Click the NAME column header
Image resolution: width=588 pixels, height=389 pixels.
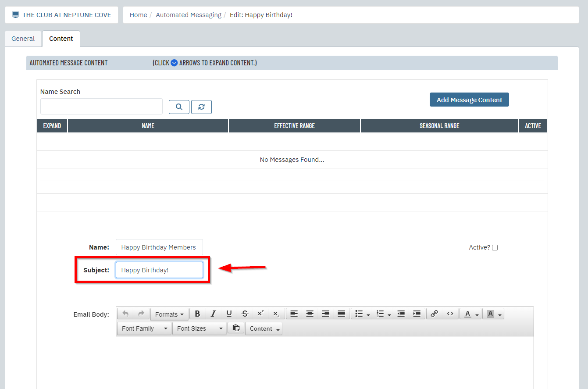click(148, 125)
